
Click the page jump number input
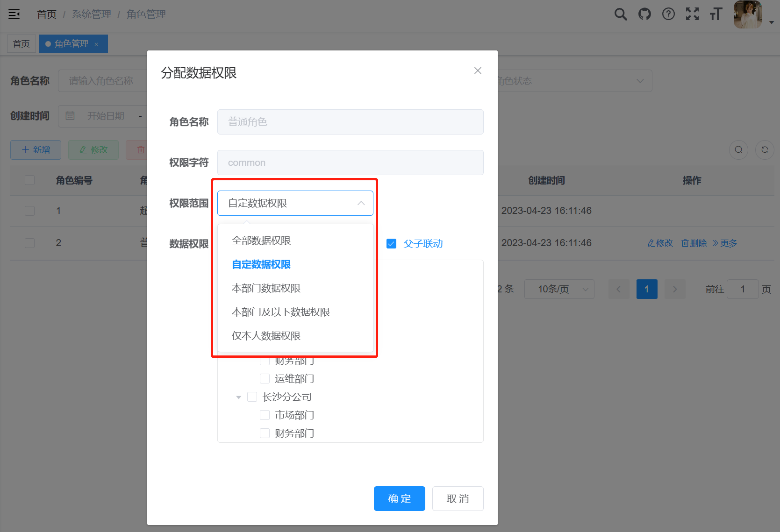click(743, 289)
